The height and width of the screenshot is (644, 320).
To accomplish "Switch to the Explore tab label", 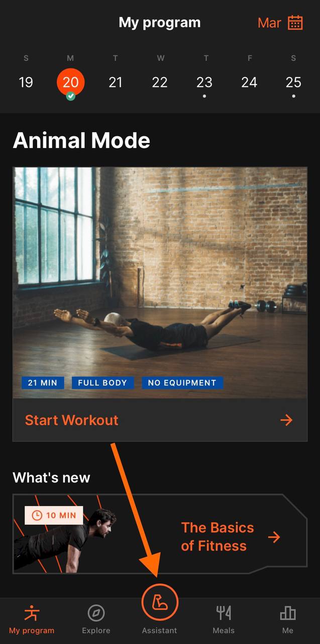I will point(96,630).
